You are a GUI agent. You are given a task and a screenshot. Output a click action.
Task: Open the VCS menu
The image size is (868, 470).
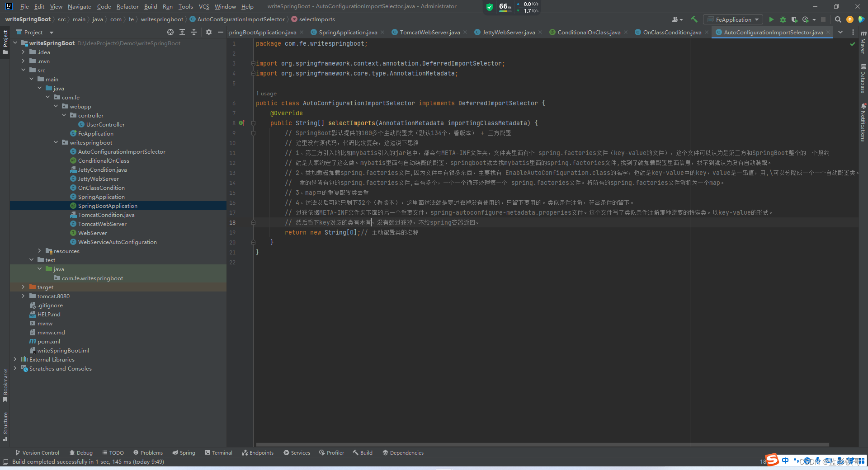click(x=204, y=6)
